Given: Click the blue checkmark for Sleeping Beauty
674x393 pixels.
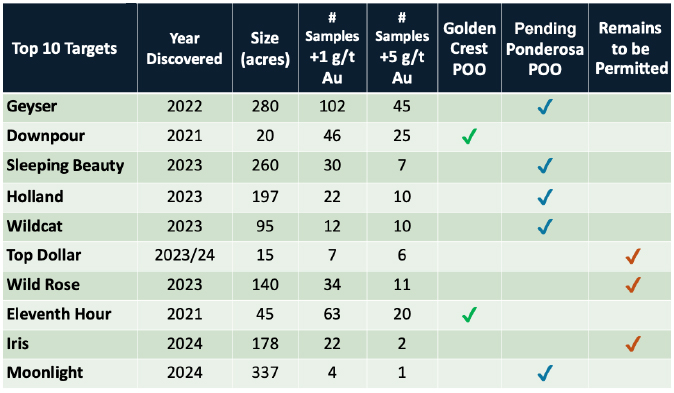Looking at the screenshot, I should 545,166.
